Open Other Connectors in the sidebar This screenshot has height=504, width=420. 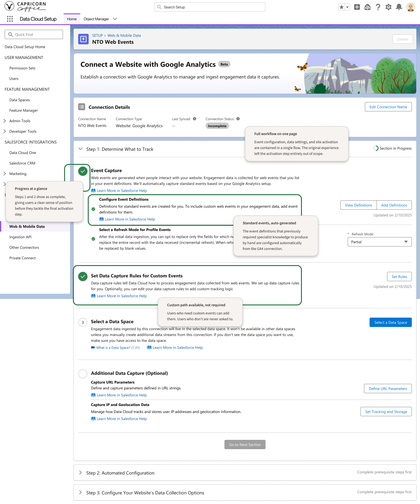click(24, 247)
